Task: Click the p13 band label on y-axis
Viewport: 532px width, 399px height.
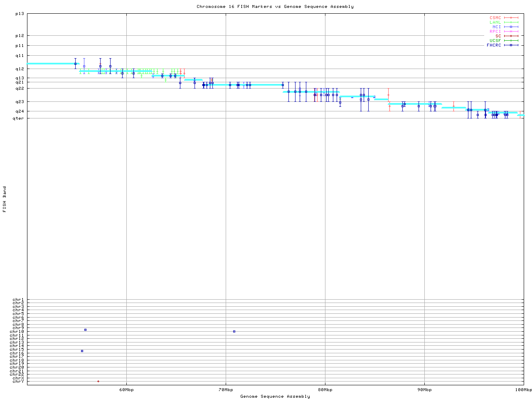Action: click(x=20, y=14)
